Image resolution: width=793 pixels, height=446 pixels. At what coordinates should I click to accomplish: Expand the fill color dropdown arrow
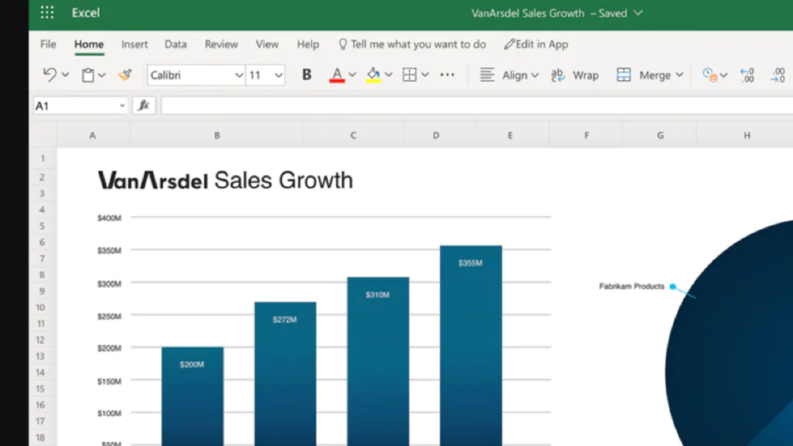pyautogui.click(x=388, y=75)
